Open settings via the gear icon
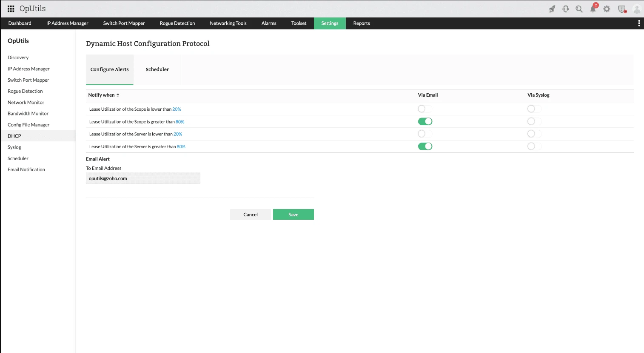Viewport: 644px width, 353px height. pyautogui.click(x=607, y=9)
